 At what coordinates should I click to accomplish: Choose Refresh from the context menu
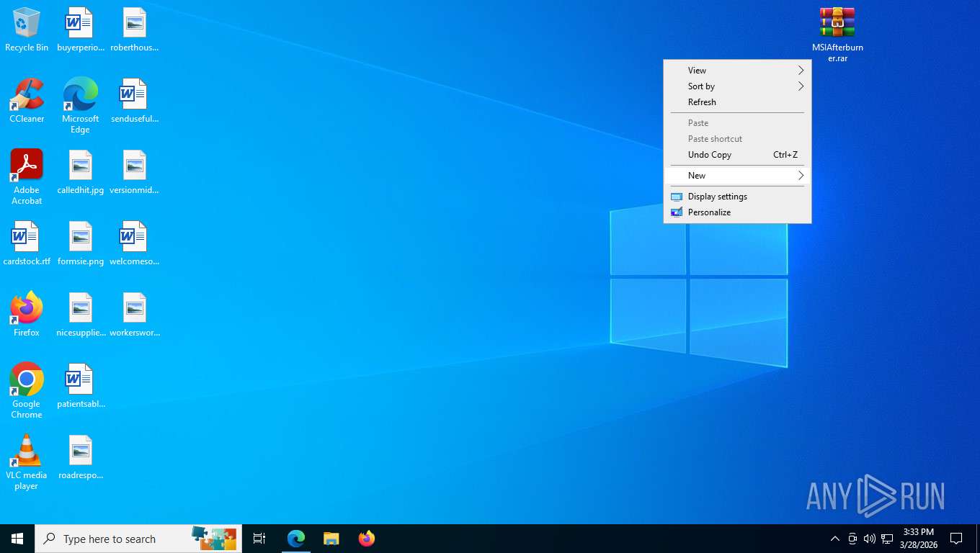point(737,102)
